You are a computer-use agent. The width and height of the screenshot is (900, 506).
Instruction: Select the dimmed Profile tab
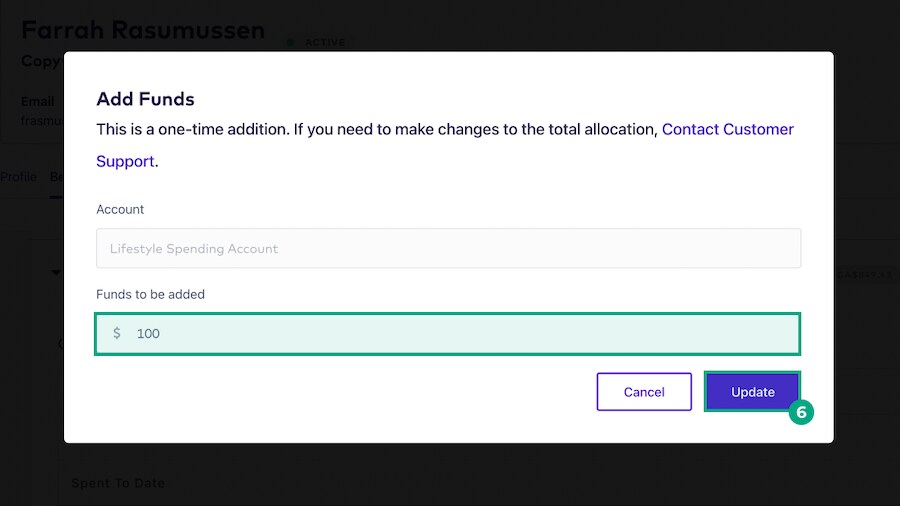tap(18, 177)
